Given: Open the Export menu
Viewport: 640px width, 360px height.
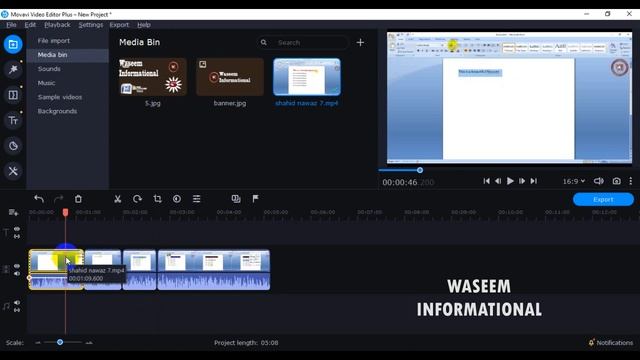Looking at the screenshot, I should click(119, 25).
